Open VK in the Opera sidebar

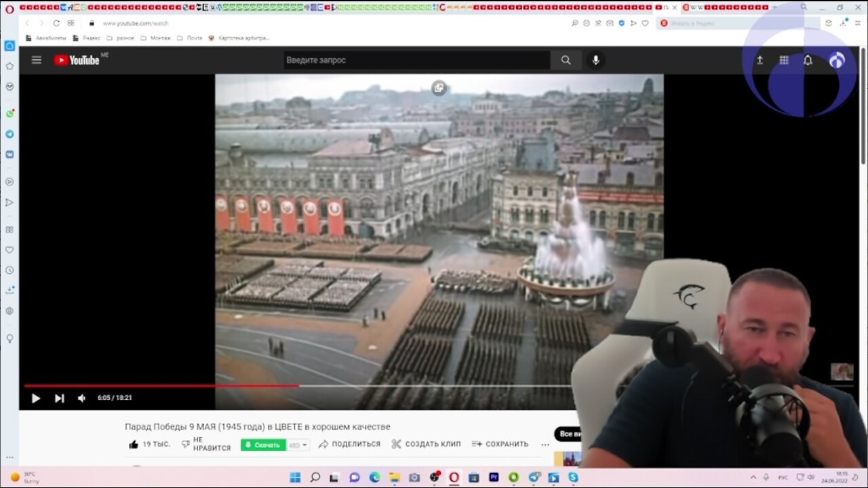(x=9, y=155)
